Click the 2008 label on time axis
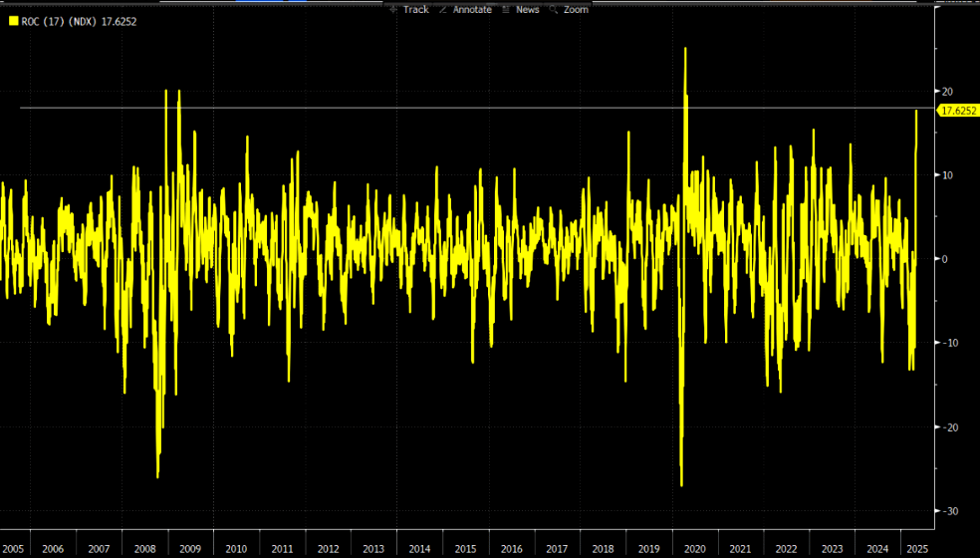The image size is (980, 558). pos(144,549)
